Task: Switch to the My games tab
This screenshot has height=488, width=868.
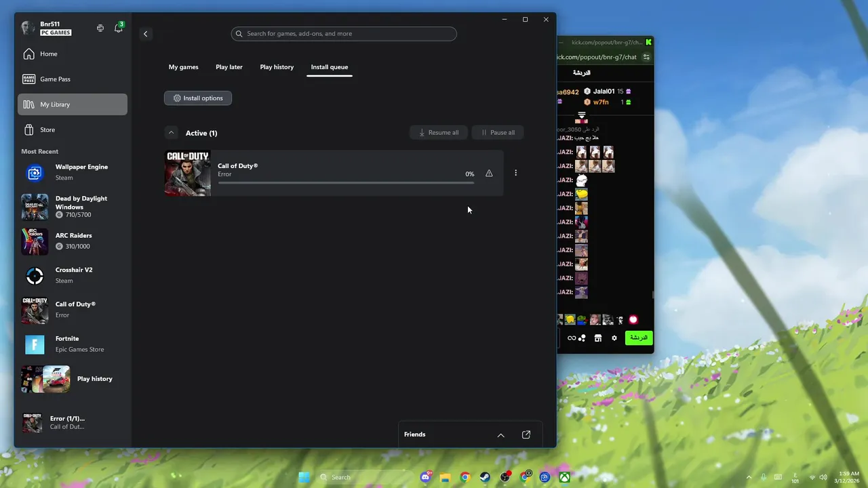Action: point(183,67)
